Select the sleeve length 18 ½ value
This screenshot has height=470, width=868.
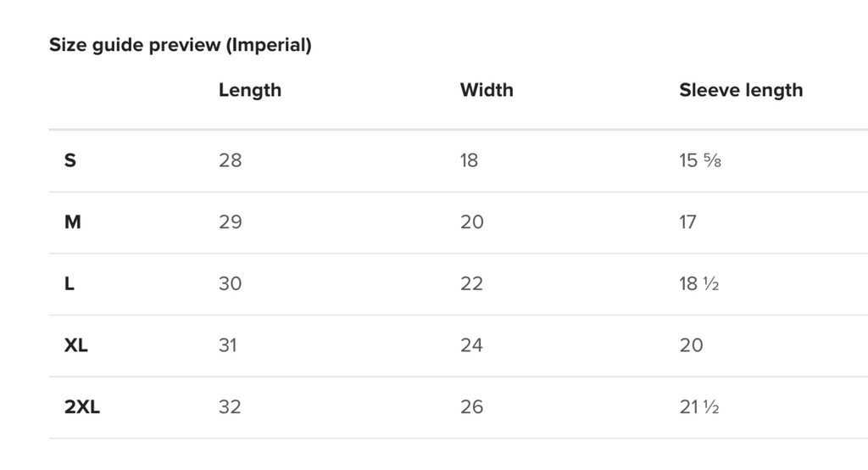[699, 283]
